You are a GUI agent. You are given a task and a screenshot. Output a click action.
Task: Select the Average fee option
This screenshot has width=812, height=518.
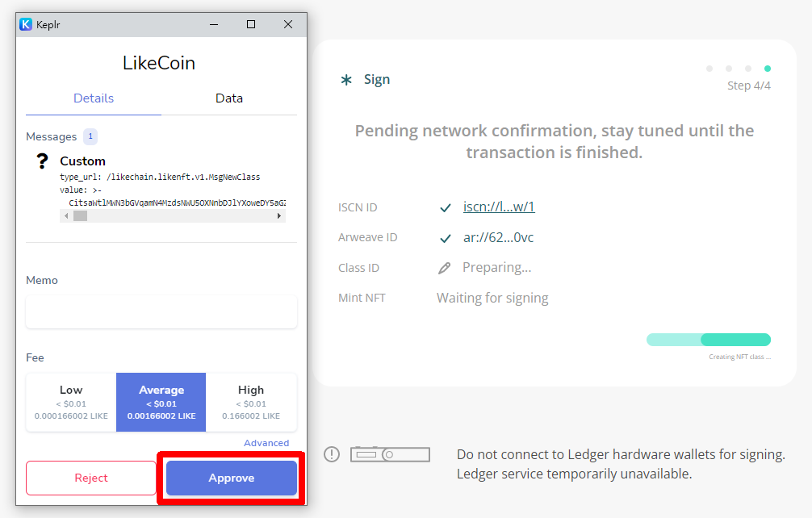click(x=161, y=402)
